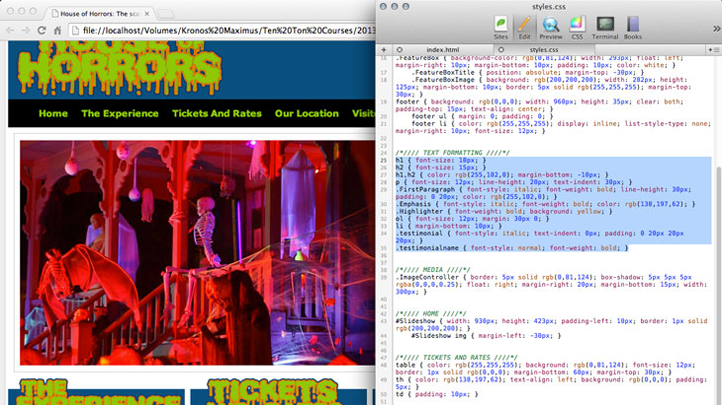Switch to the index.html tab
The width and height of the screenshot is (722, 405).
point(442,48)
